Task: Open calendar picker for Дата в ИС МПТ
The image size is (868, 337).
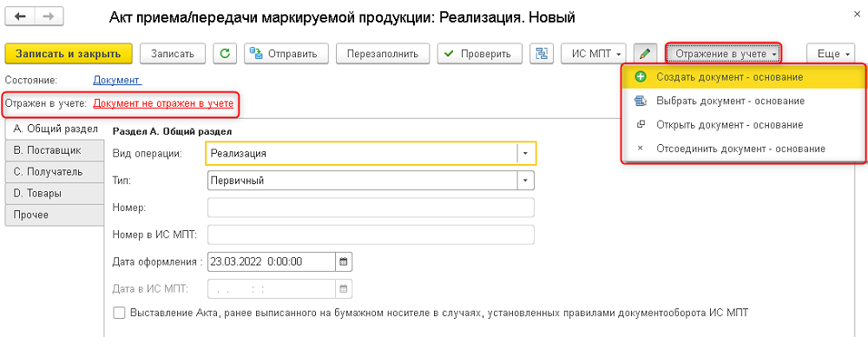Action: point(343,288)
